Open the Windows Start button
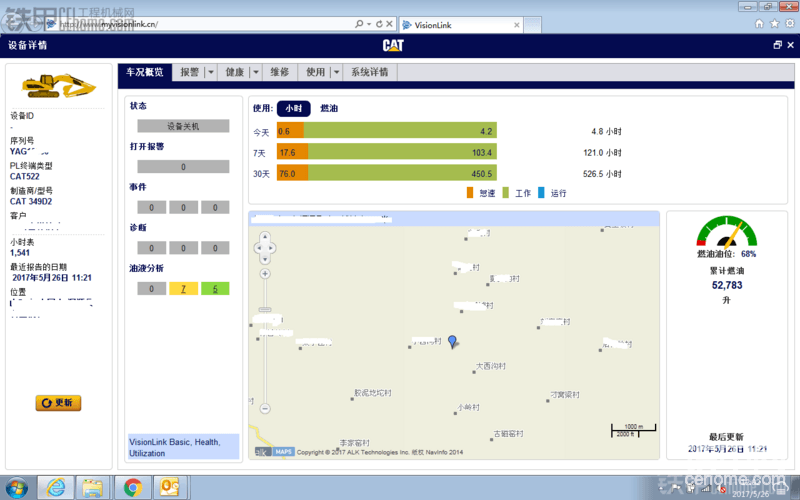800x500 pixels. (16, 488)
